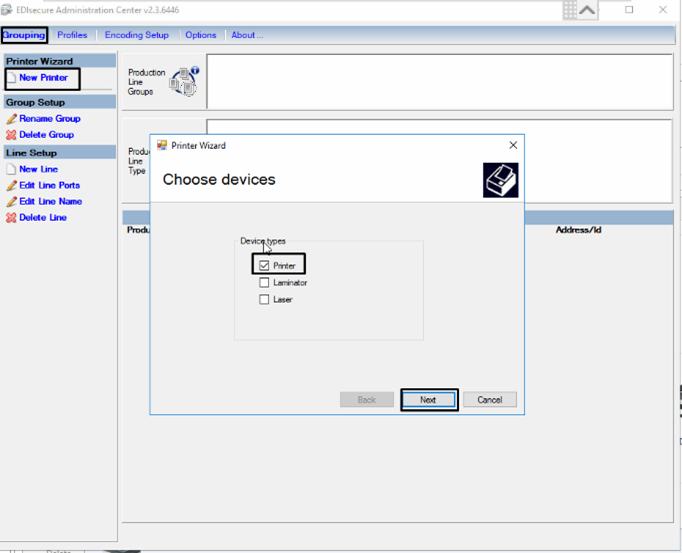The image size is (682, 553).
Task: Open the Options menu
Action: coord(200,35)
